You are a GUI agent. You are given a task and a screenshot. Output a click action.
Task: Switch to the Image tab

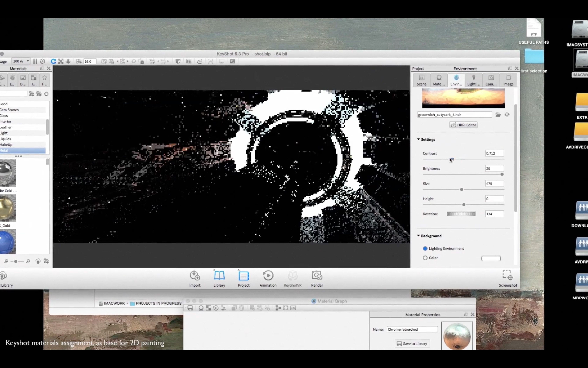click(x=508, y=80)
